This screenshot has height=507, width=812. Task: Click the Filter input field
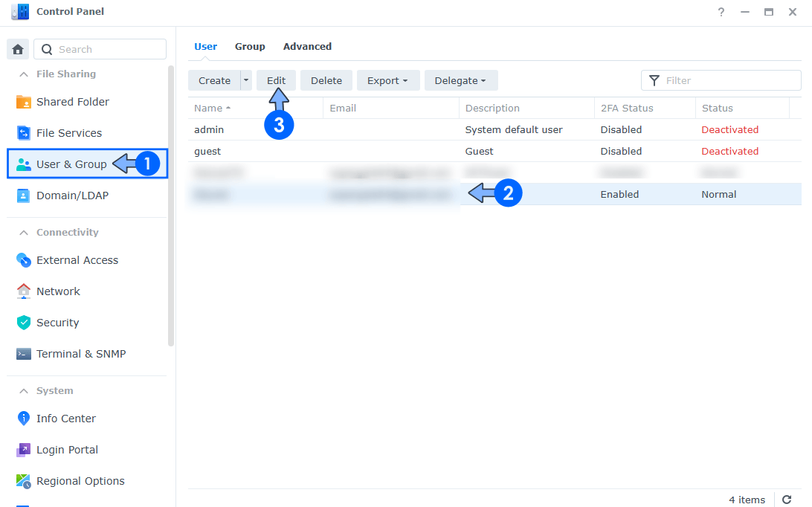(x=721, y=80)
